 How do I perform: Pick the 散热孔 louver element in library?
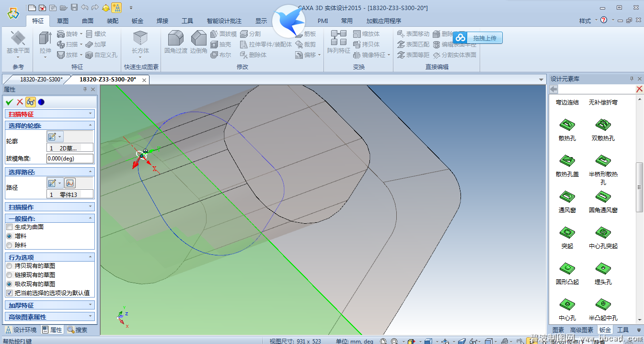567,129
